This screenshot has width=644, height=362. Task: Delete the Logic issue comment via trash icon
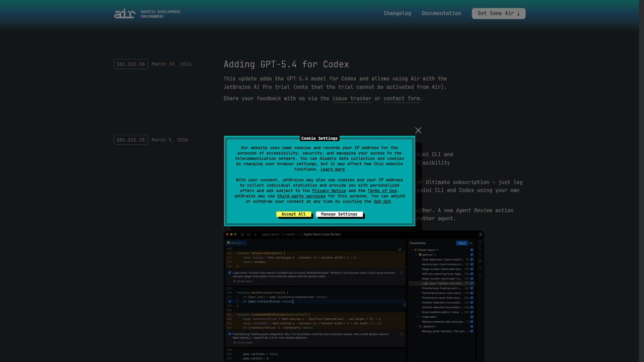click(x=401, y=273)
